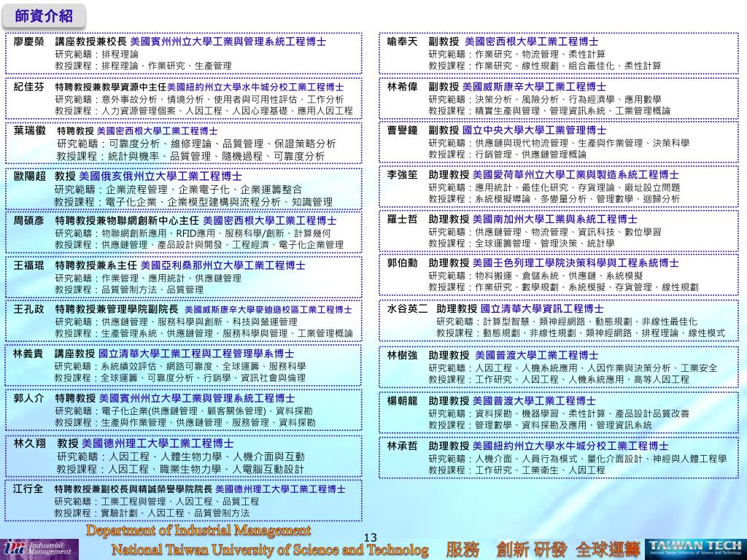The height and width of the screenshot is (560, 747).
Task: Click 林久翔's courses line mentioning 職業生物力學
Action: coord(180,469)
